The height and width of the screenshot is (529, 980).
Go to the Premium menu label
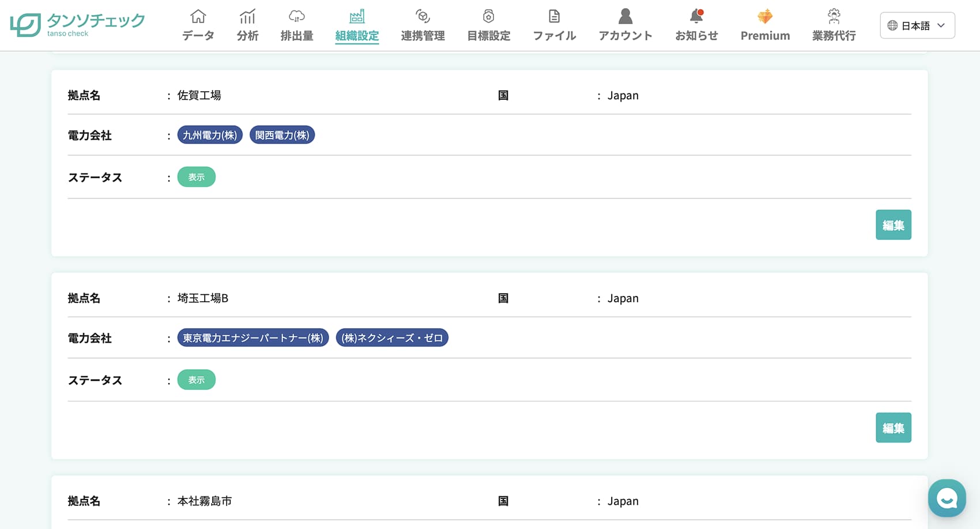tap(765, 36)
